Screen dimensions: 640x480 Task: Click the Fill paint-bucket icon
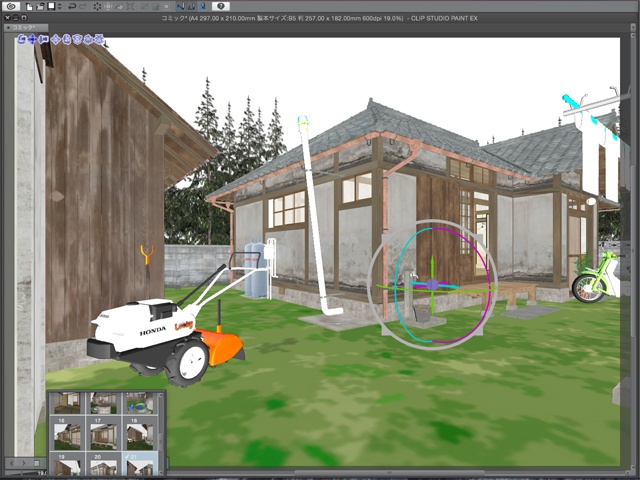[x=119, y=6]
